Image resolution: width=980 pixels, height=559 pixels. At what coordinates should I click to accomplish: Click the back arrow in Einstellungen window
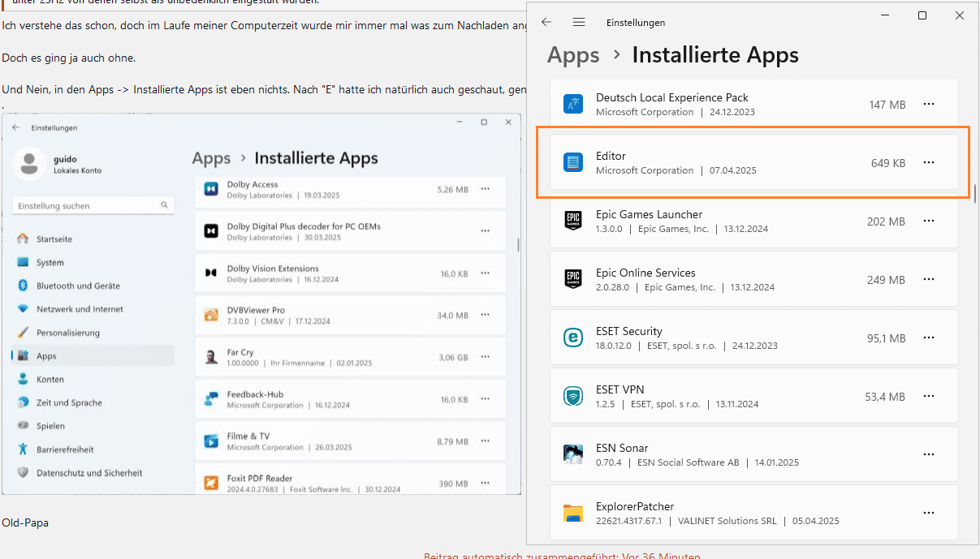(x=546, y=22)
